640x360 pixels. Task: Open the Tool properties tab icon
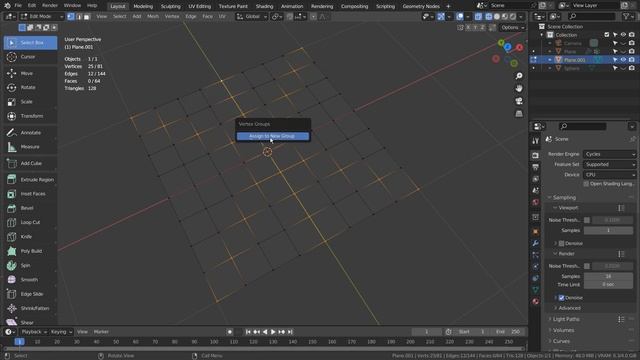coord(536,140)
